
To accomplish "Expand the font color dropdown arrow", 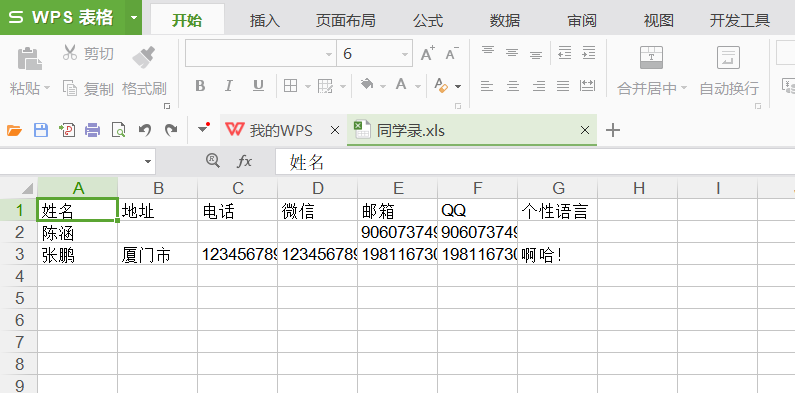I will click(x=418, y=87).
